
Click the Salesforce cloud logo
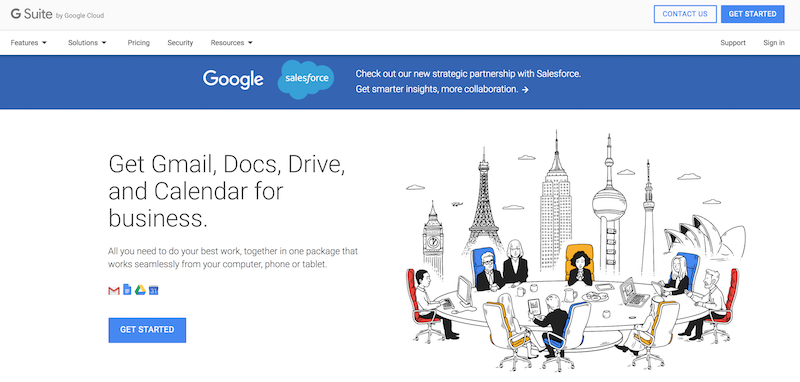(x=306, y=80)
